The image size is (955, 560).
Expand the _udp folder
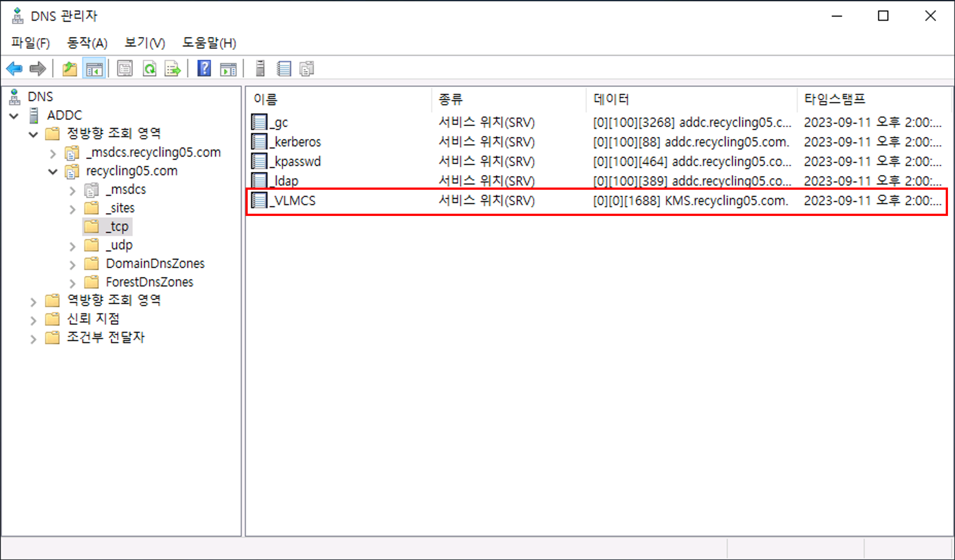point(72,247)
